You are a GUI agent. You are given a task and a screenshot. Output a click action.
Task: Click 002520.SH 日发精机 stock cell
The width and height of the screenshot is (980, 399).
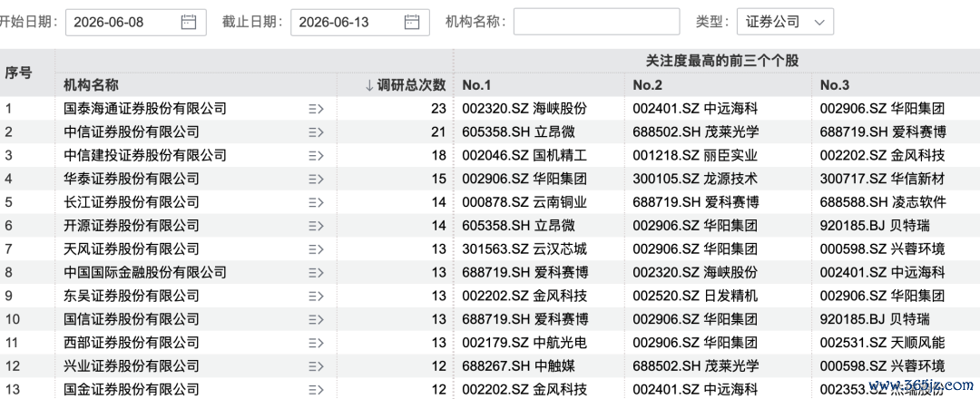[x=695, y=296]
